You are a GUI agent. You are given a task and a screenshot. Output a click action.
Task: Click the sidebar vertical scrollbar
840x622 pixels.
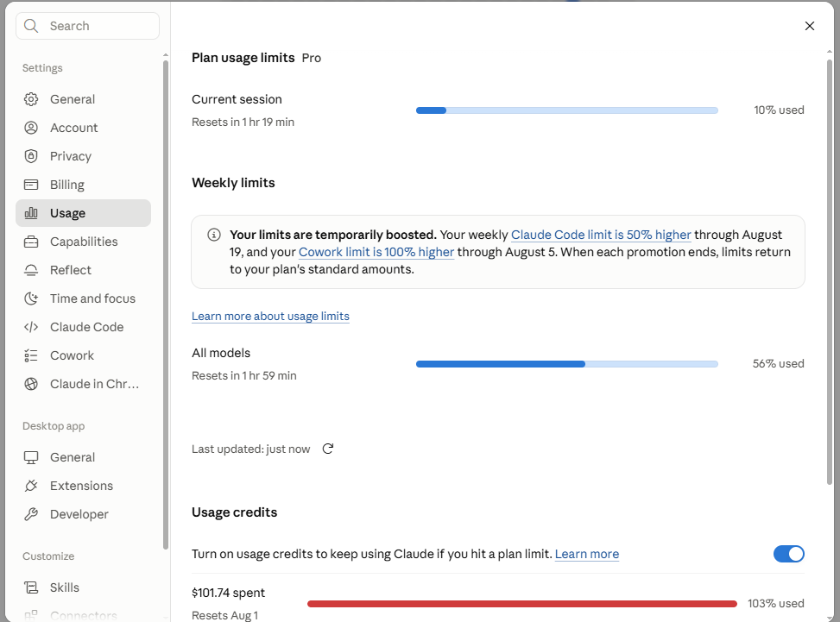166,305
